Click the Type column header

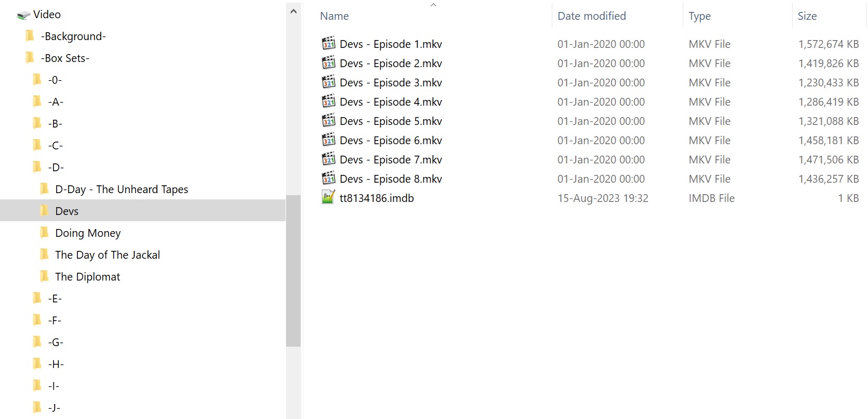[699, 16]
